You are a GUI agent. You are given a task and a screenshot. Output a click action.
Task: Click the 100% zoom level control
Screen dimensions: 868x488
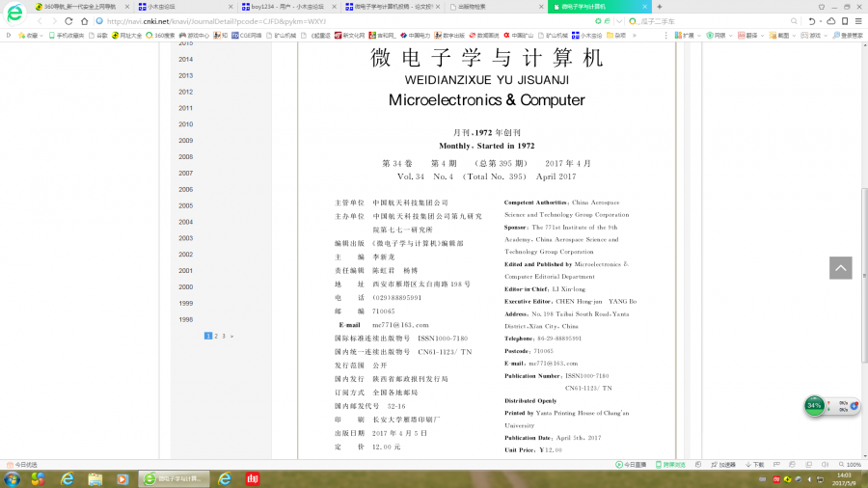850,465
